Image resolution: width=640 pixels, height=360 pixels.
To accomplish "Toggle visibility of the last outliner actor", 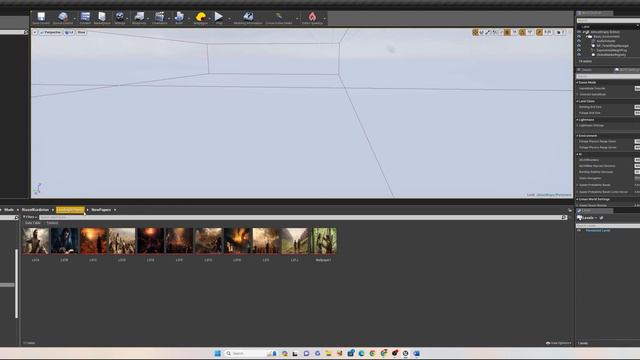I will (x=579, y=54).
